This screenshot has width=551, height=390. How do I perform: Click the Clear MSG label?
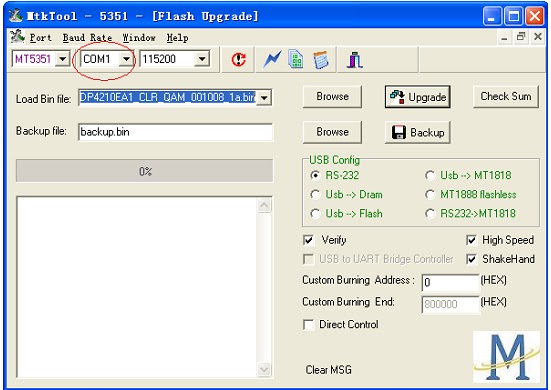[328, 370]
